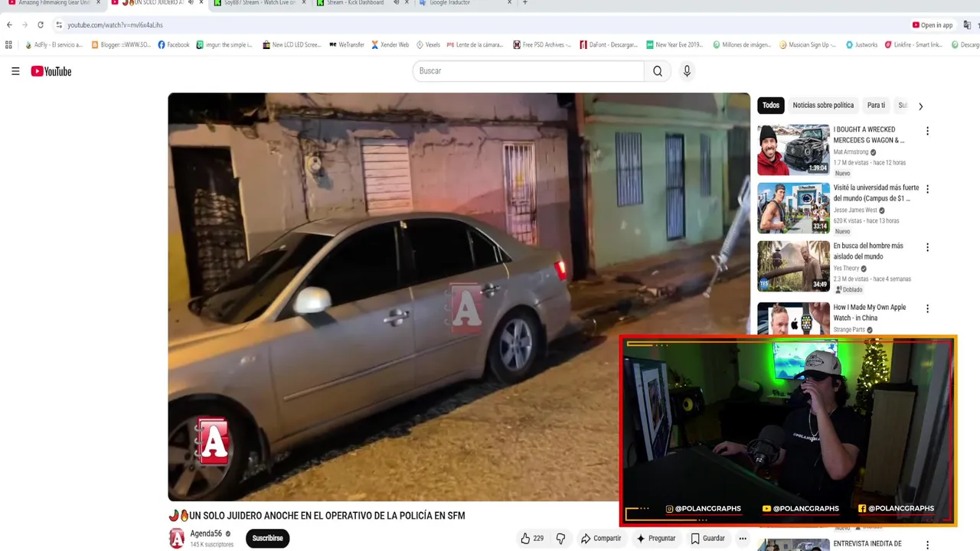This screenshot has height=551, width=980.
Task: Click the Suscribirse button
Action: pos(267,538)
